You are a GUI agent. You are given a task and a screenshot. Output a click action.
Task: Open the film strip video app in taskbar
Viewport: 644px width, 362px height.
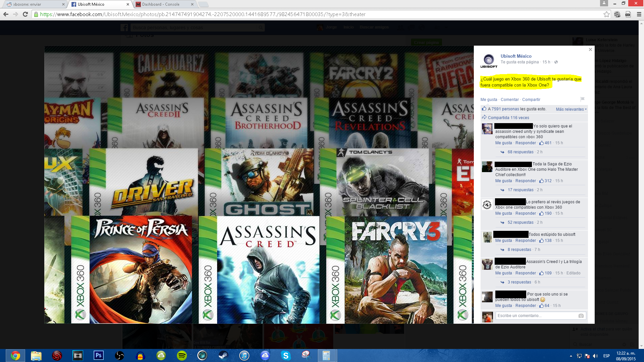pos(78,355)
